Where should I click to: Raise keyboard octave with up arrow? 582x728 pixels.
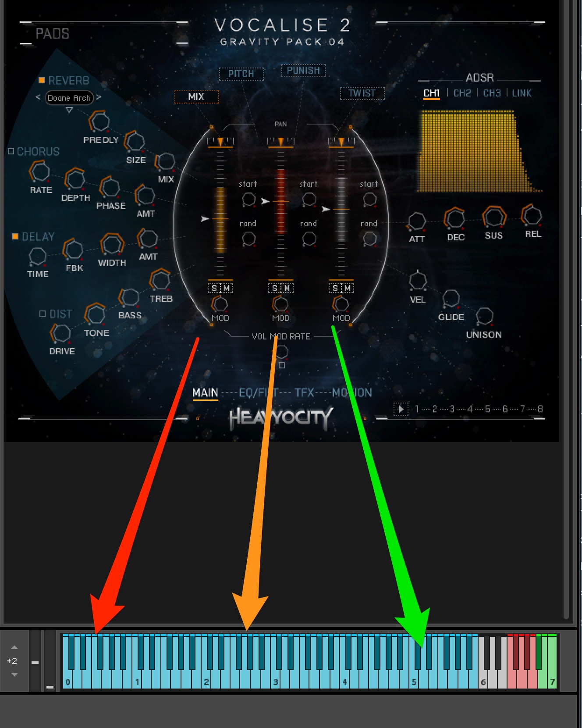pos(14,647)
